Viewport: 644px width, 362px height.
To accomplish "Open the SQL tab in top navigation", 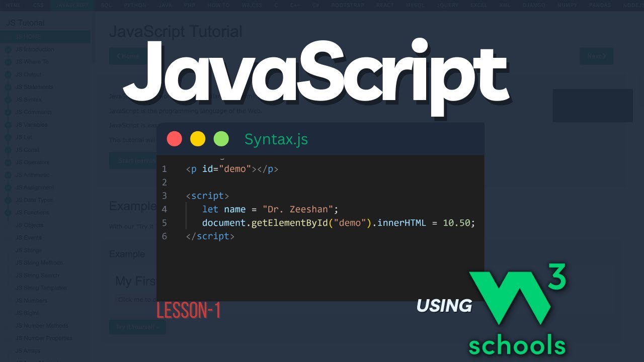I will [106, 5].
